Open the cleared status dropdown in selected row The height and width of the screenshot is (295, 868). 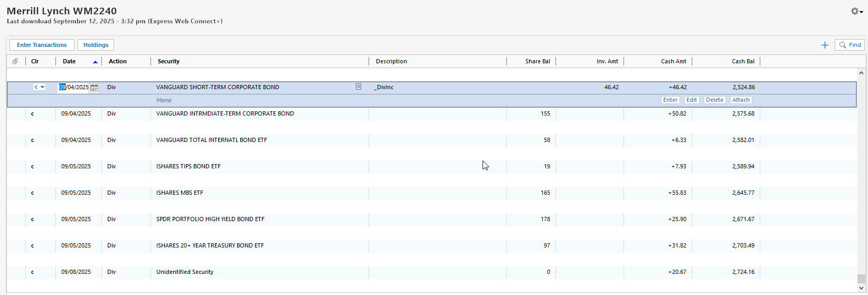coord(39,87)
